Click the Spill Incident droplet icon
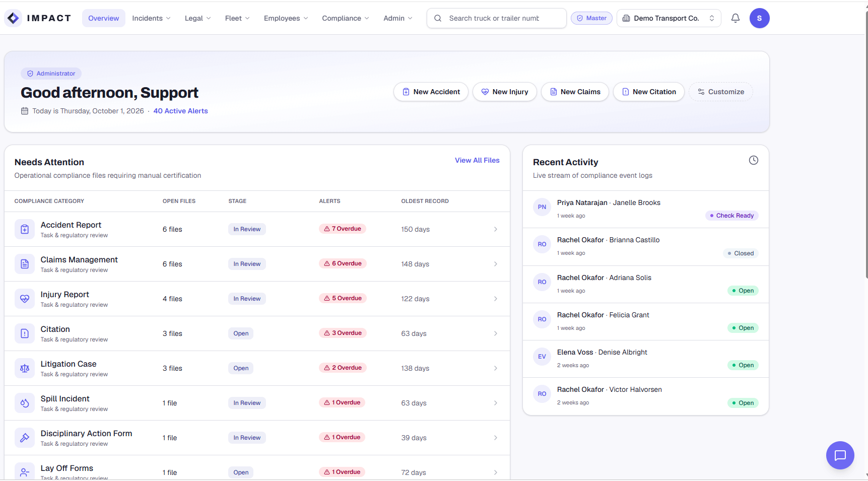 coord(25,403)
